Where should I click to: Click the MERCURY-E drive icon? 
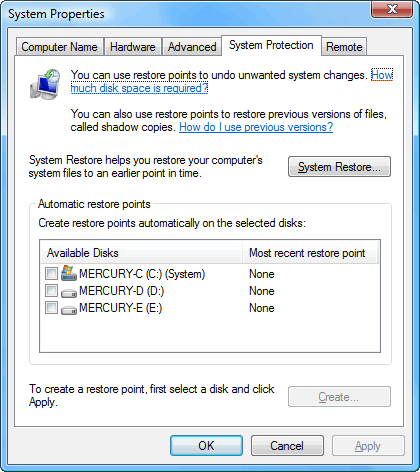tap(69, 310)
